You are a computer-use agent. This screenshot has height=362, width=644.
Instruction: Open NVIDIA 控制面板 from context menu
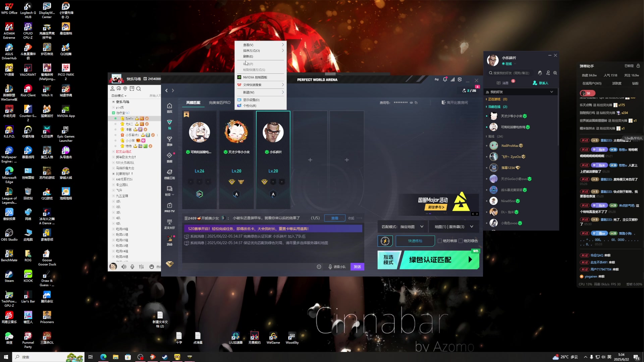[x=261, y=77]
